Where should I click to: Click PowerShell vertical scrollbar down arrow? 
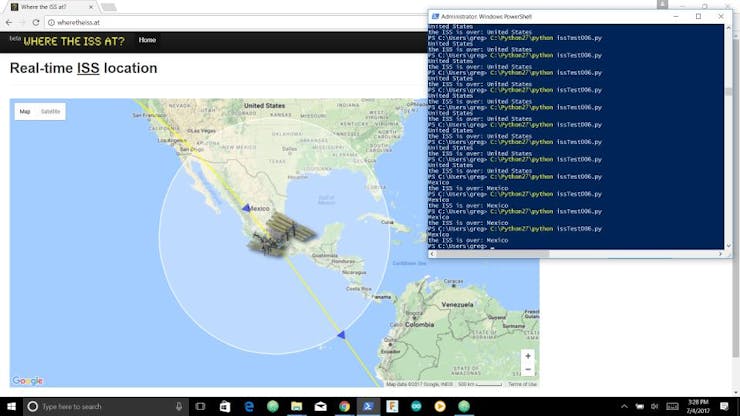click(728, 246)
